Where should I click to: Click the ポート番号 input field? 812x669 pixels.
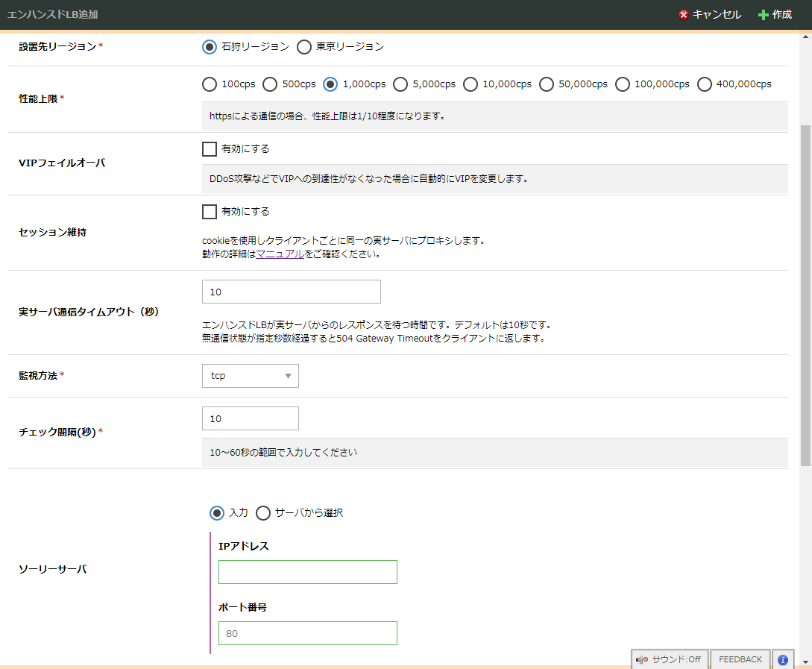click(307, 633)
